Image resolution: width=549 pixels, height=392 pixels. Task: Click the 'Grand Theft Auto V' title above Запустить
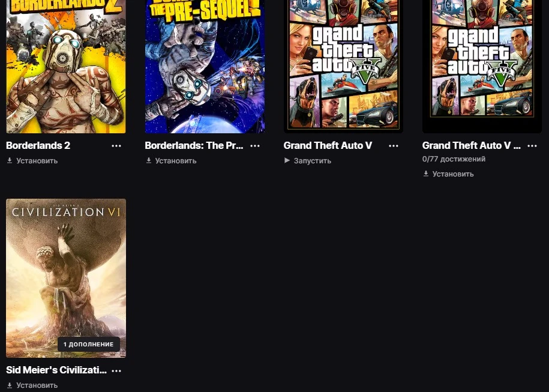(x=328, y=145)
